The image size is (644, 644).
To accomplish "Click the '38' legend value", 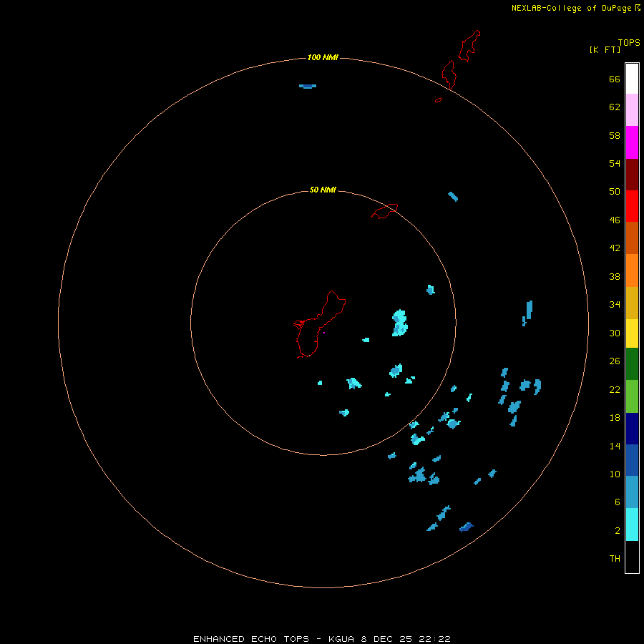I will point(615,277).
